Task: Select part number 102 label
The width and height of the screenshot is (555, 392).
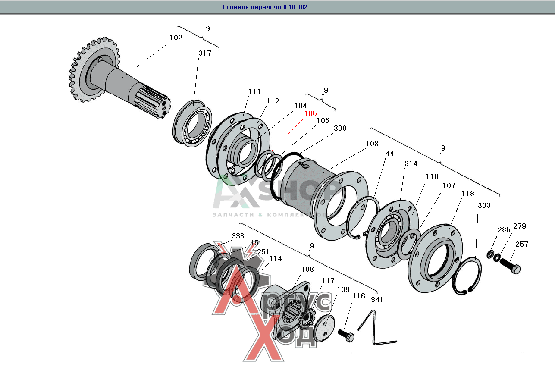Action: pyautogui.click(x=176, y=38)
